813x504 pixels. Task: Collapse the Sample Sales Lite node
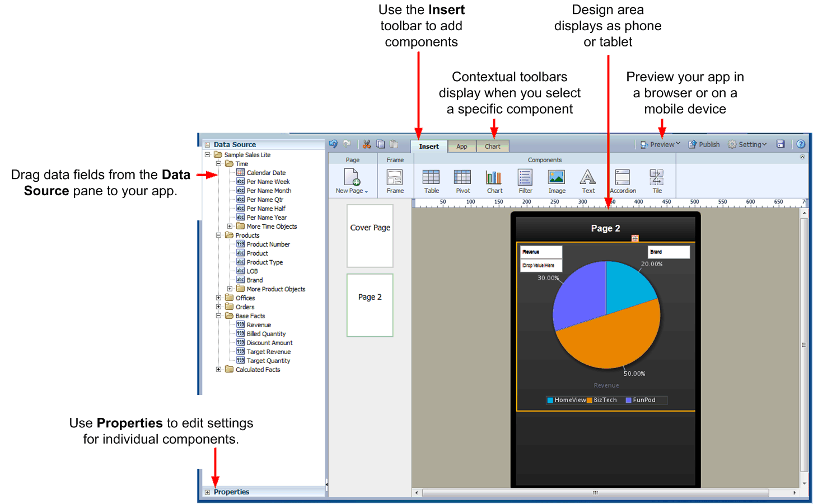pyautogui.click(x=207, y=154)
